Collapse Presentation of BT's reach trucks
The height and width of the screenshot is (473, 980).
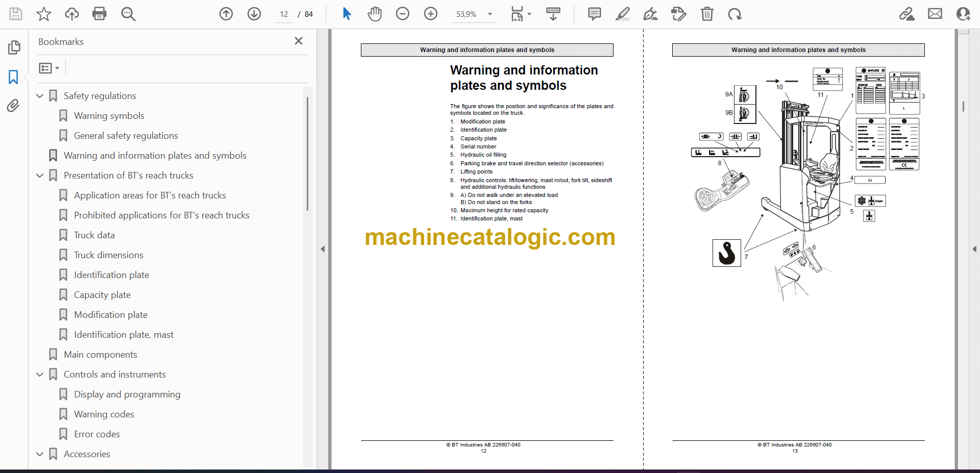pos(40,176)
